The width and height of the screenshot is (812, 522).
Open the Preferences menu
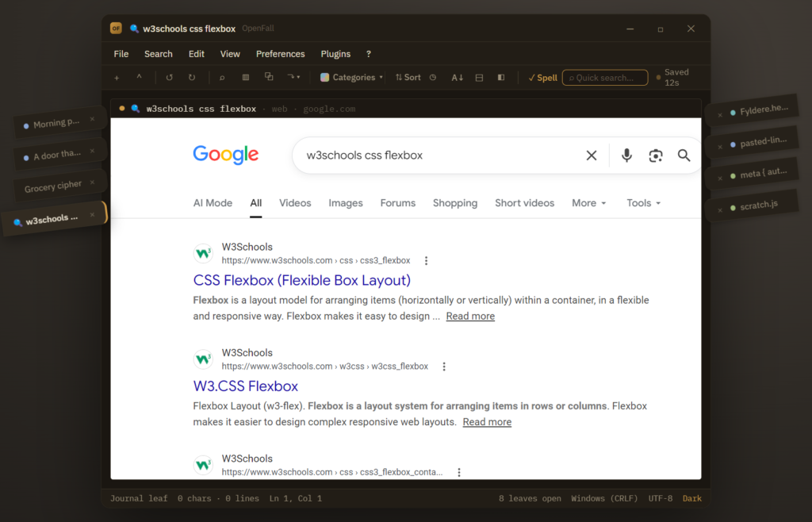tap(280, 54)
